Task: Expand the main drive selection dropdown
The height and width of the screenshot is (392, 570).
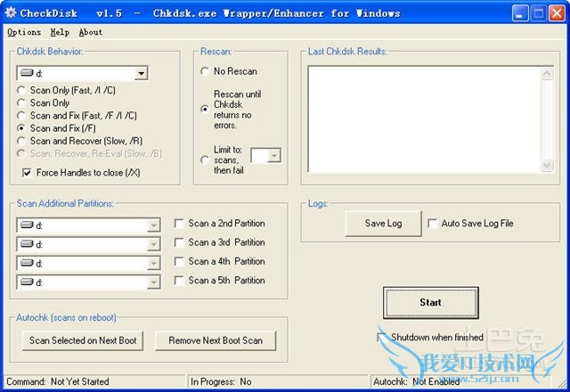Action: [x=141, y=74]
